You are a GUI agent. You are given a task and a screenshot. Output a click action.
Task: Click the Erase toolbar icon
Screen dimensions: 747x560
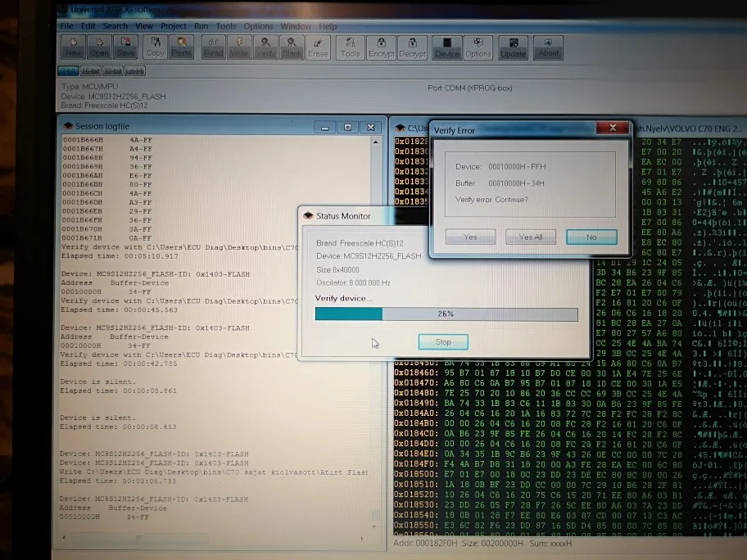click(x=318, y=47)
